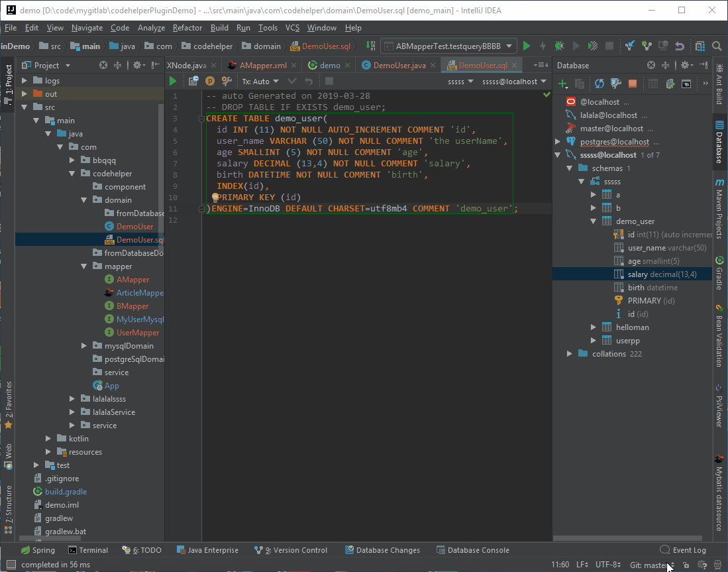Open console via QL icon in Database toolbar
Image resolution: width=728 pixels, height=572 pixels.
point(687,84)
